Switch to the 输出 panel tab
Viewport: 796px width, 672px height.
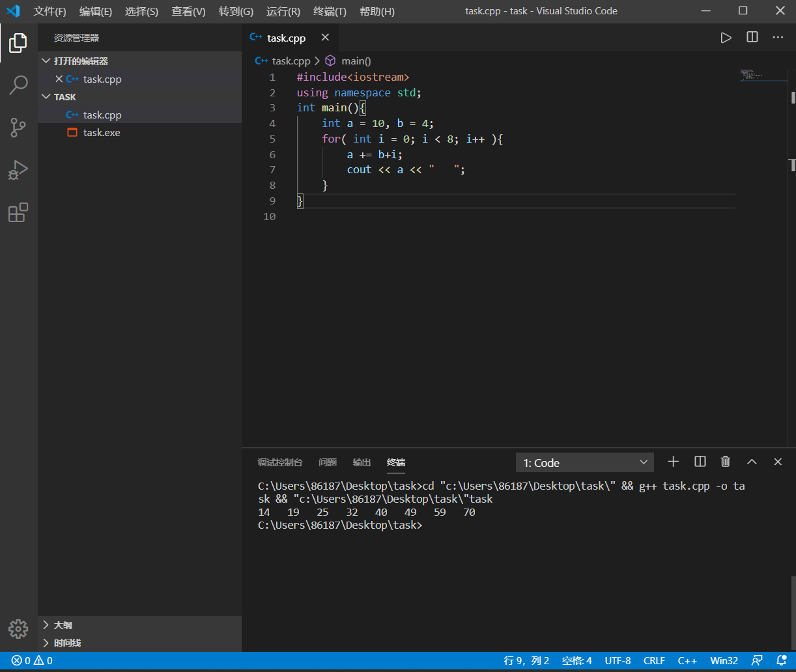point(362,462)
